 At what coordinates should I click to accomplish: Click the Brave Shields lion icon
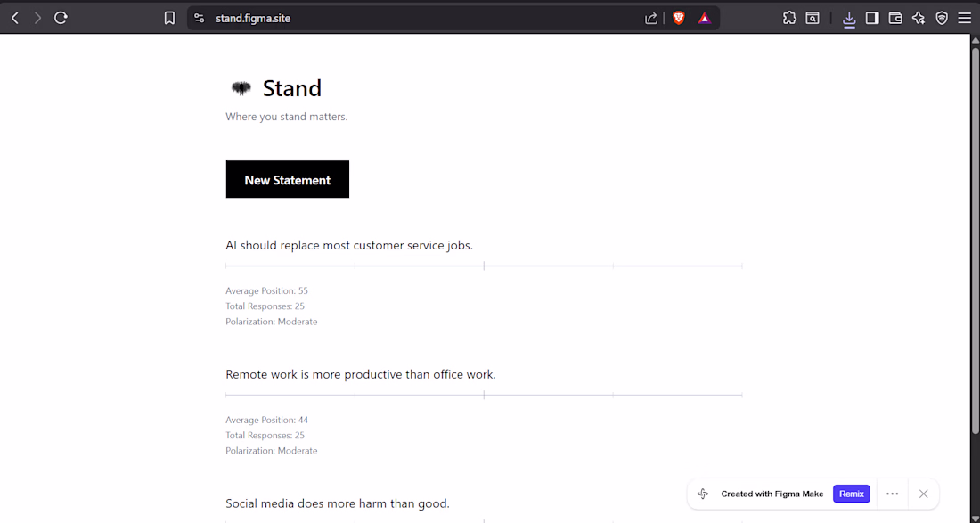(679, 18)
